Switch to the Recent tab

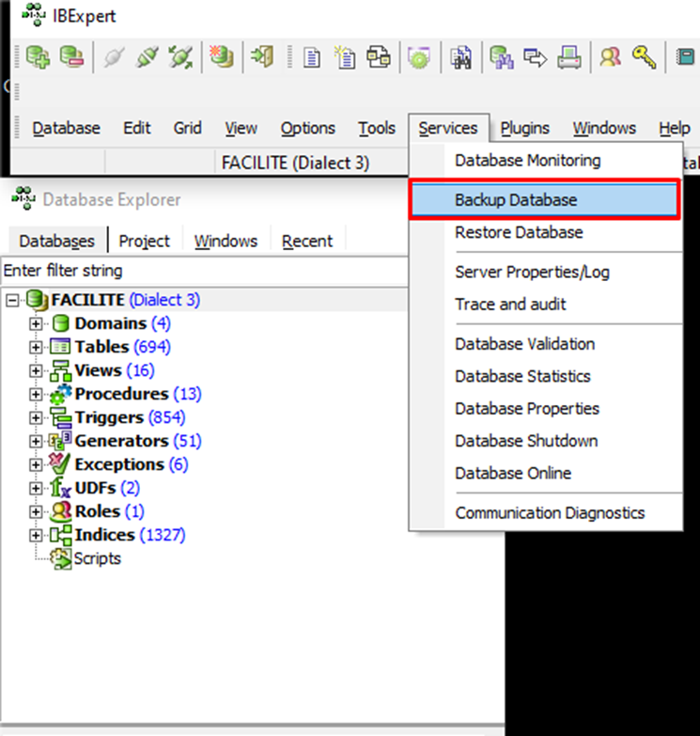point(307,242)
